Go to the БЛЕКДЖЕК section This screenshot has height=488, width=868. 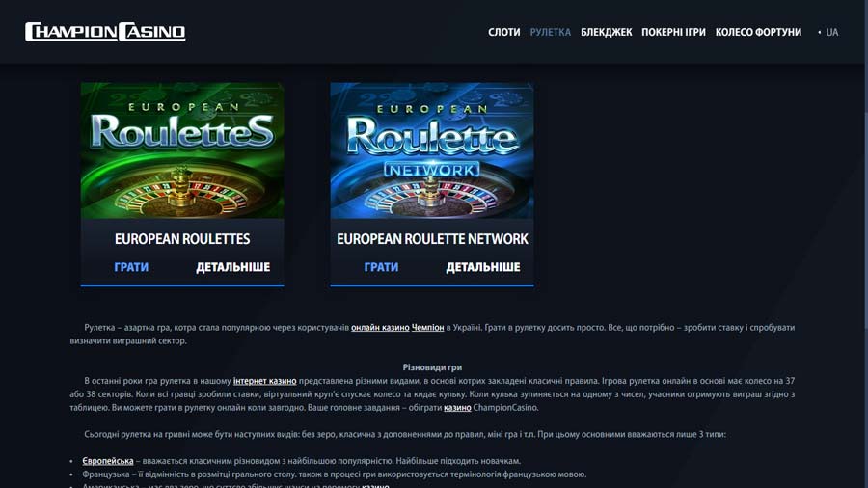[x=607, y=32]
